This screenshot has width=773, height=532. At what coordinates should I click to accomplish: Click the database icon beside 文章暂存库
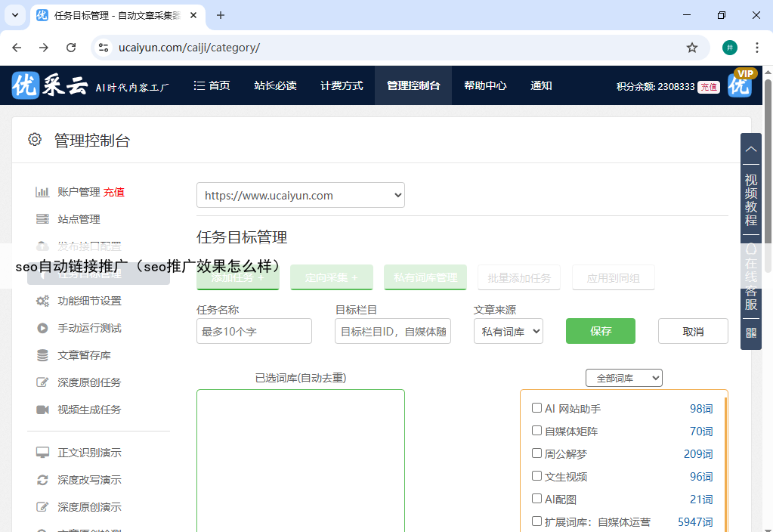click(x=43, y=355)
